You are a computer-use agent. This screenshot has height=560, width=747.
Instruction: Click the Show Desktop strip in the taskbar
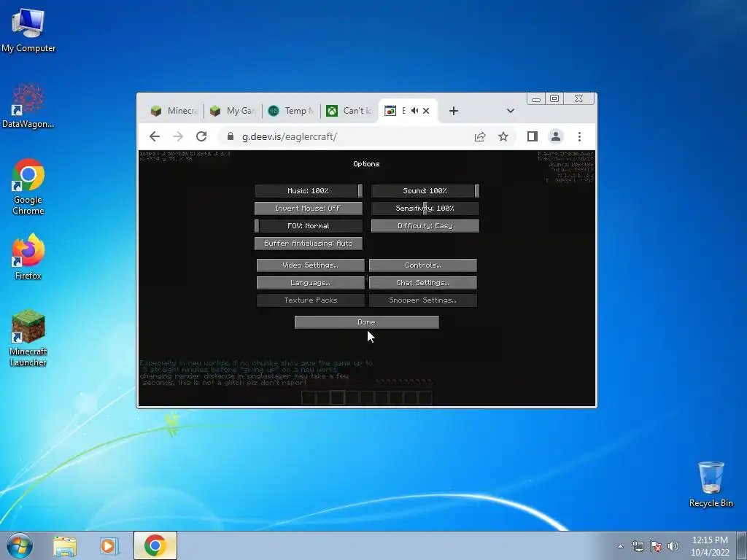(742, 545)
